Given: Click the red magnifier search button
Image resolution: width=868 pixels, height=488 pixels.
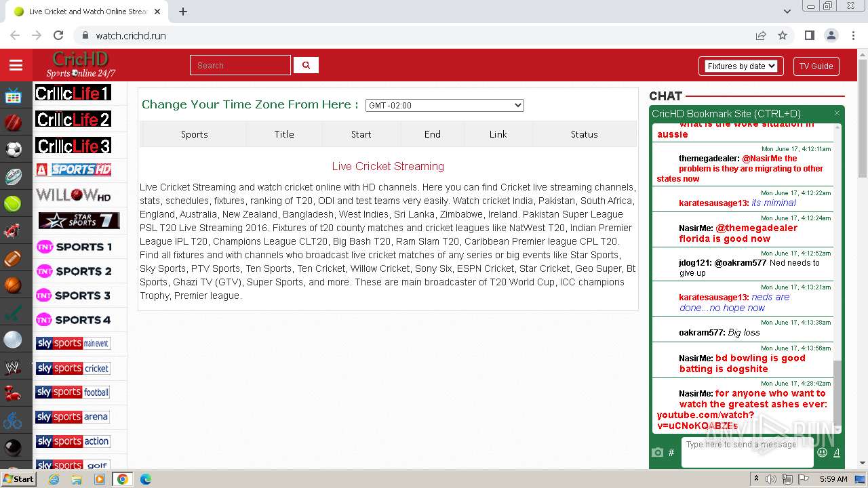Looking at the screenshot, I should [x=306, y=65].
